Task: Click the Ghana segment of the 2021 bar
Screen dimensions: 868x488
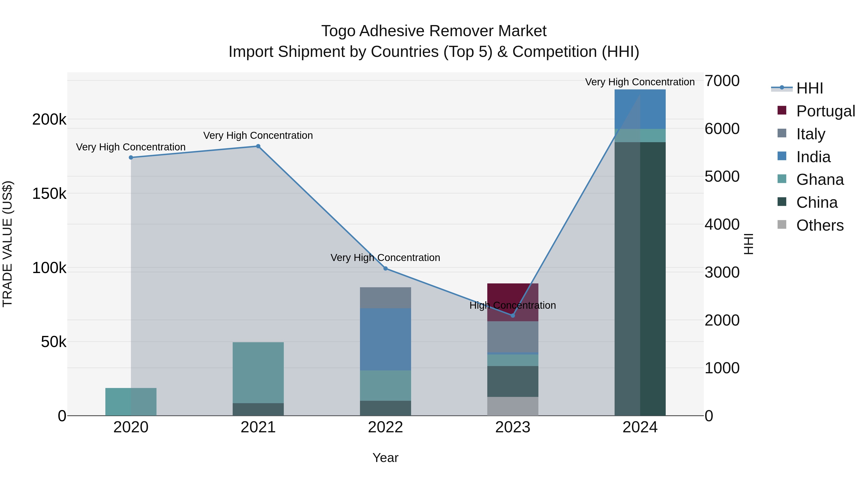Action: [258, 373]
